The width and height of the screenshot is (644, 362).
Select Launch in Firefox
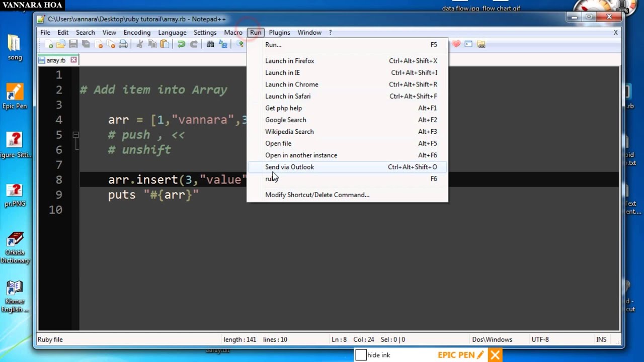[x=347, y=61]
